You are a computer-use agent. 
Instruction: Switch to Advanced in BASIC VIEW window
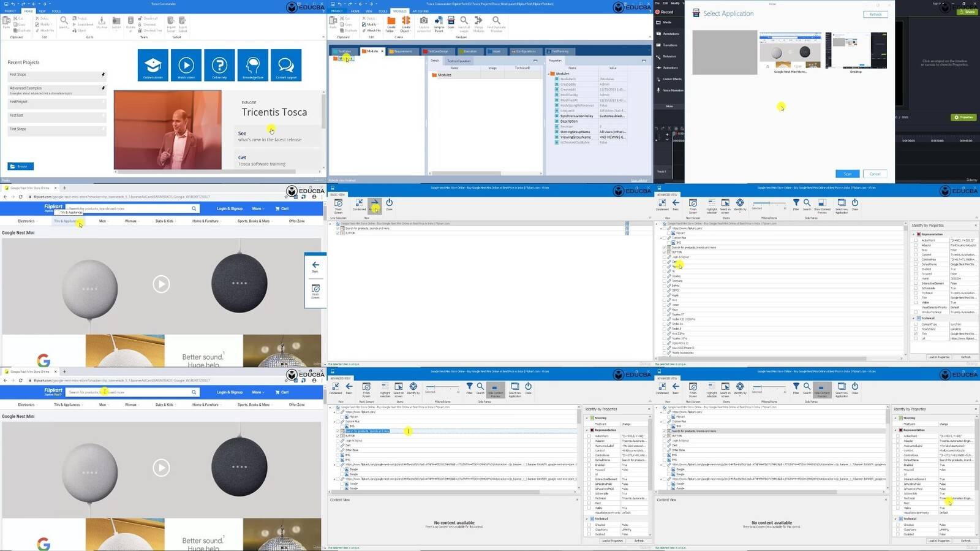pyautogui.click(x=375, y=205)
